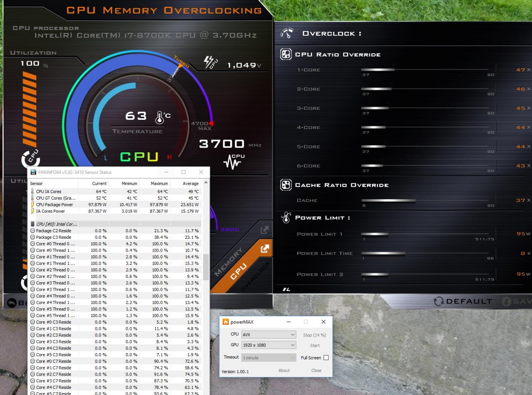
Task: Click the DEFAULT reset arrows icon
Action: click(438, 301)
